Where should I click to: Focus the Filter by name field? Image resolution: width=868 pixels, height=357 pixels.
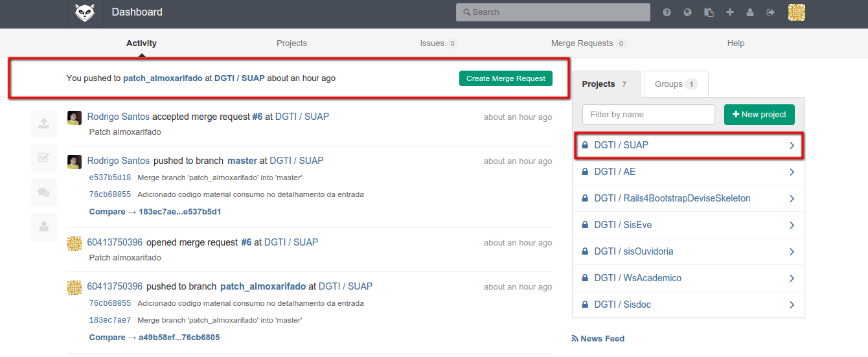point(648,115)
